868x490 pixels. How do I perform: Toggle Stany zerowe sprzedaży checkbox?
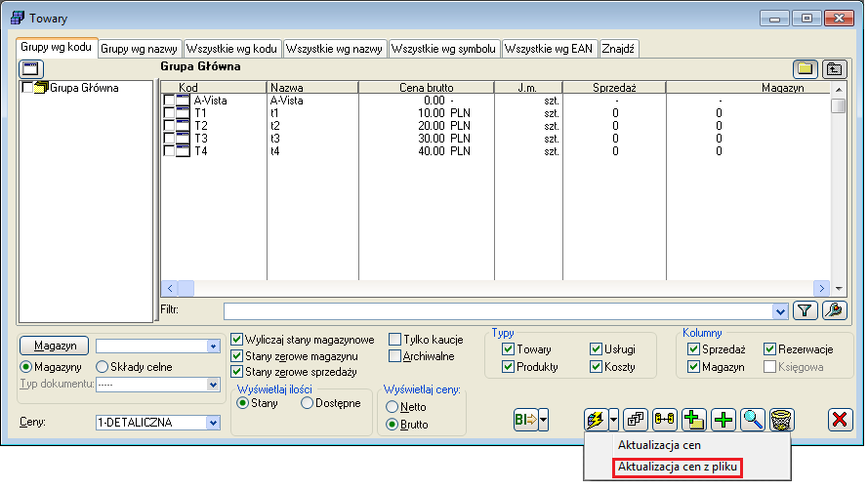(237, 372)
